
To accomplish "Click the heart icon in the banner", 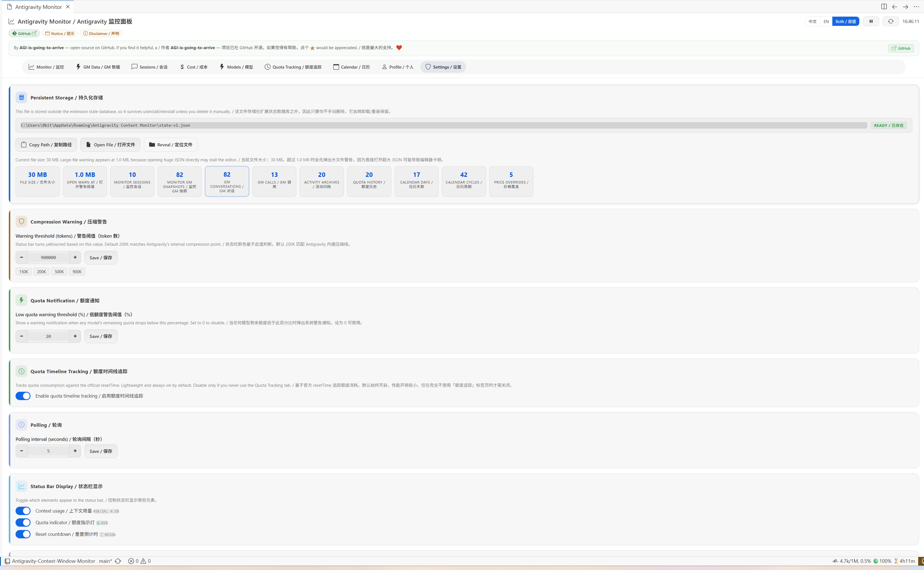I will [399, 47].
